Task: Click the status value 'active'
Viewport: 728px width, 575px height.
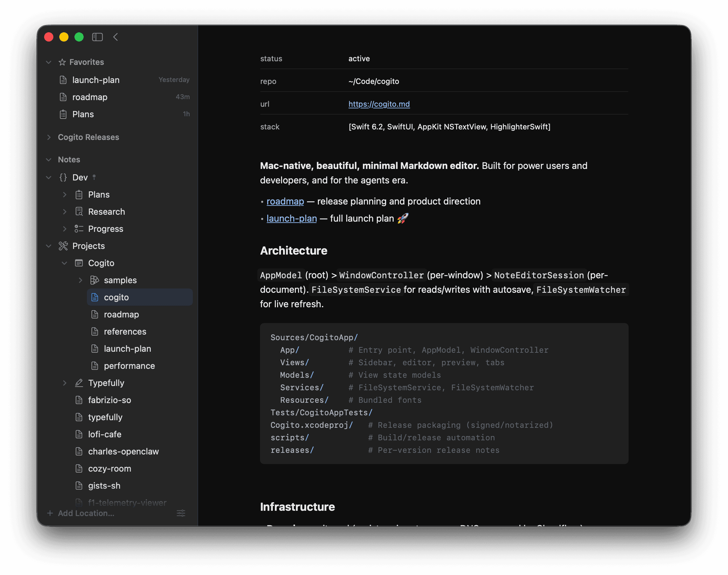Action: (359, 59)
